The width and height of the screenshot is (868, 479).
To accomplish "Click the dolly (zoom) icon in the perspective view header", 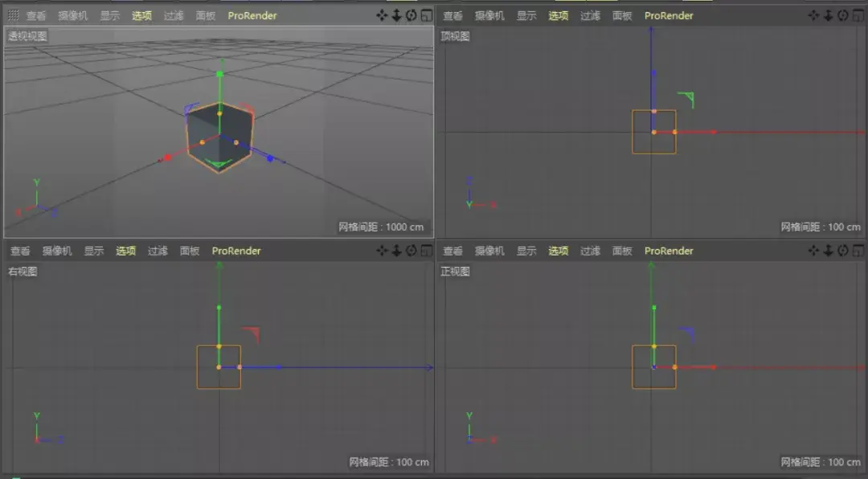I will click(396, 15).
